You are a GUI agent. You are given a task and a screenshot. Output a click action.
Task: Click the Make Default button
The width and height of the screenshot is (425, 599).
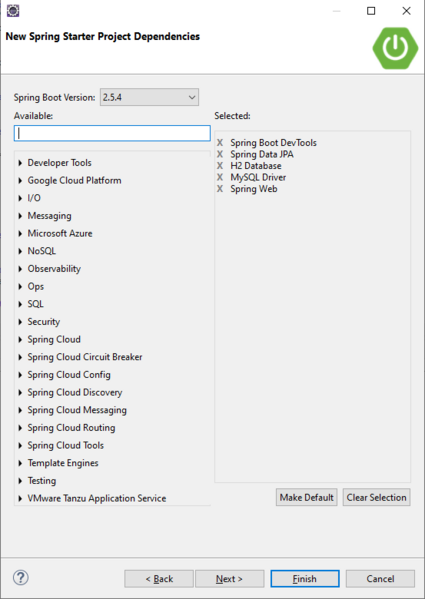pos(307,497)
